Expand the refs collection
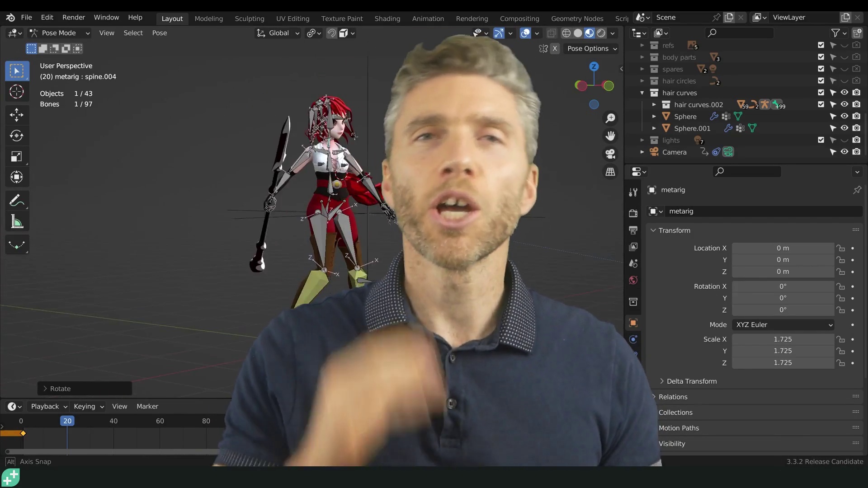This screenshot has width=868, height=488. coord(642,45)
